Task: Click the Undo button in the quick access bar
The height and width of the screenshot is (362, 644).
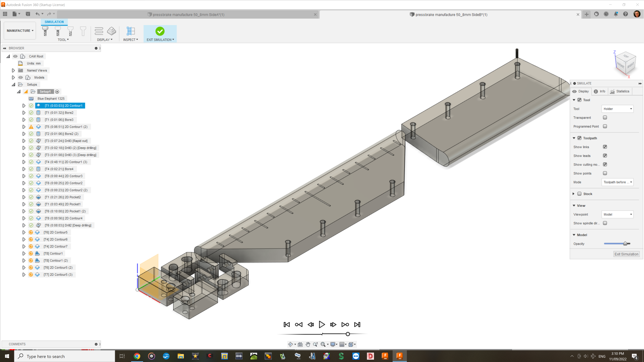Action: [38, 14]
